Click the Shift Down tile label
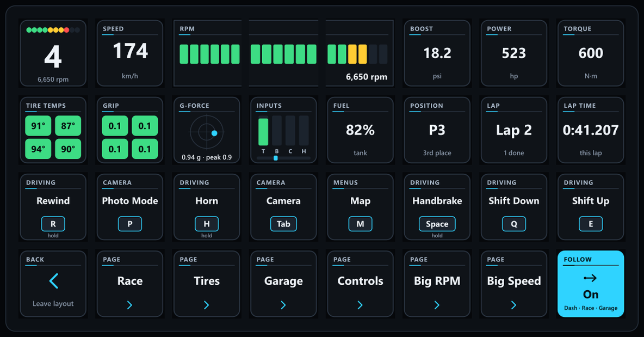 (514, 201)
